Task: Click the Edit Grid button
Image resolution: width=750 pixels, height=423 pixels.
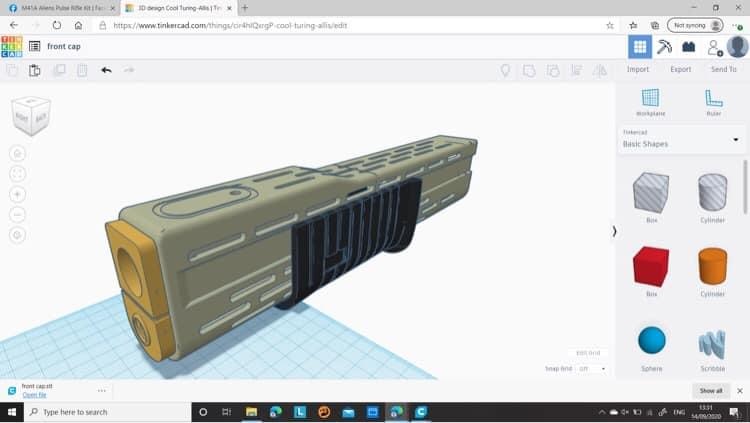Action: (x=588, y=353)
